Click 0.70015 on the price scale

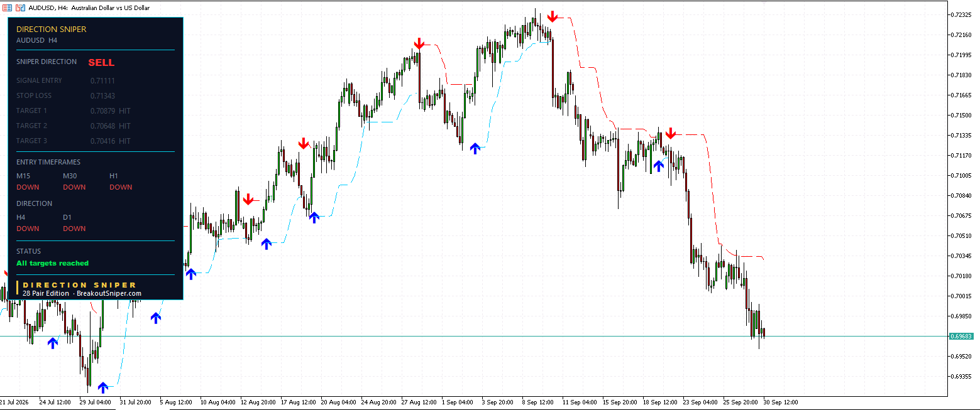pyautogui.click(x=962, y=296)
